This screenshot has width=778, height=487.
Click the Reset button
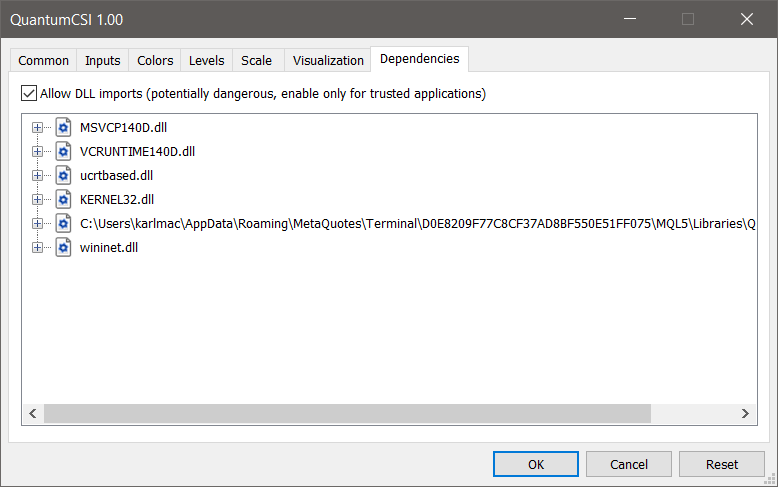[x=721, y=464]
